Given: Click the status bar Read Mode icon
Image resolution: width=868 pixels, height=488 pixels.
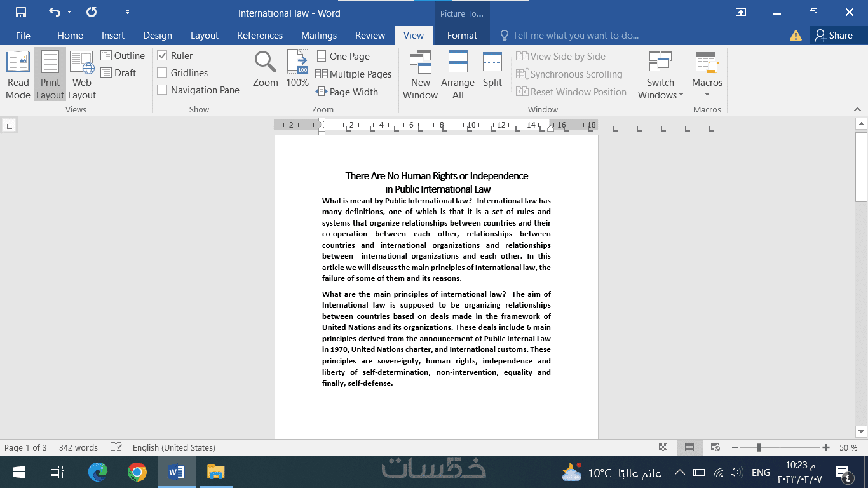Looking at the screenshot, I should click(x=663, y=447).
